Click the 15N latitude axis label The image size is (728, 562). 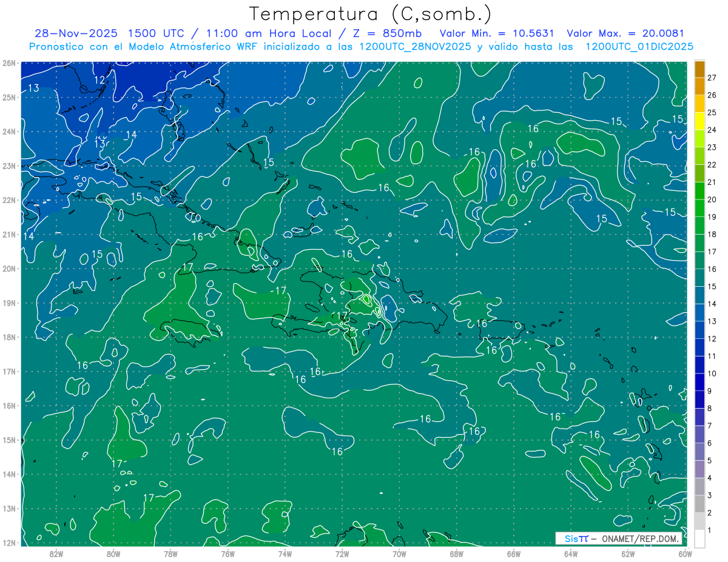tap(9, 440)
